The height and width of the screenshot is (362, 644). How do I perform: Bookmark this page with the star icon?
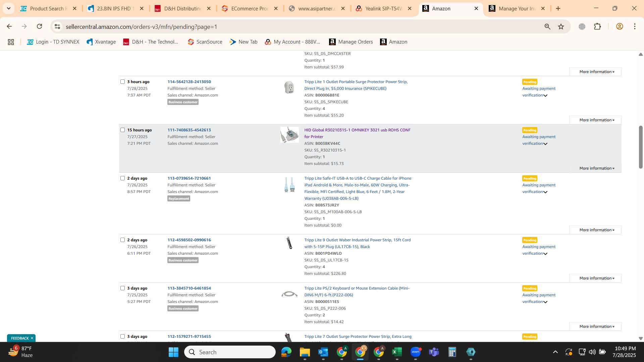tap(561, 26)
